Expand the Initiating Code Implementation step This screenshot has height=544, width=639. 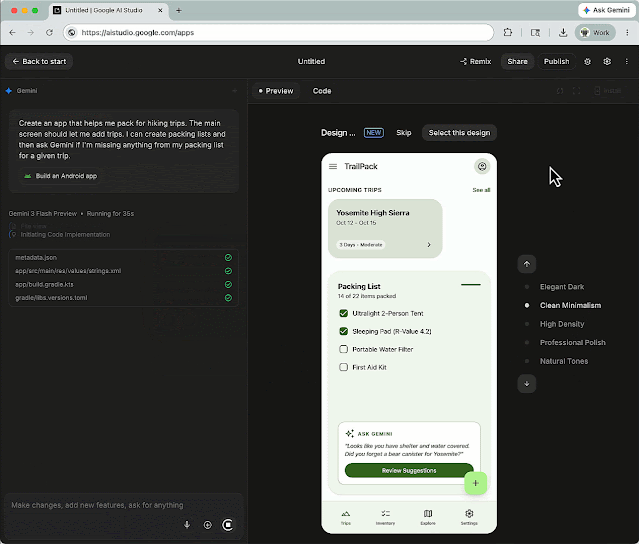(65, 235)
